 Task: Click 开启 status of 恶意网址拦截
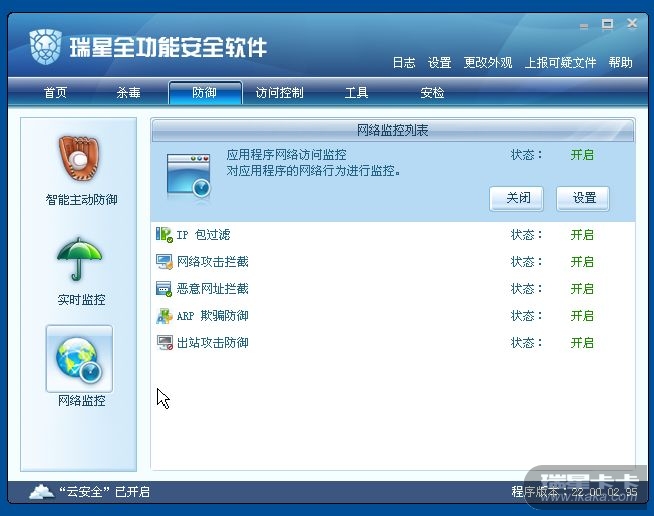click(x=582, y=289)
